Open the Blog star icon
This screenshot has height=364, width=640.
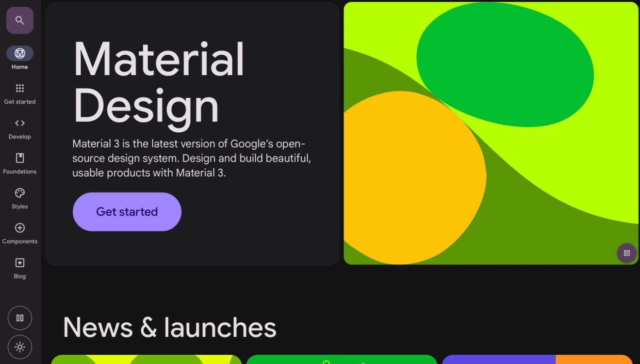(20, 263)
